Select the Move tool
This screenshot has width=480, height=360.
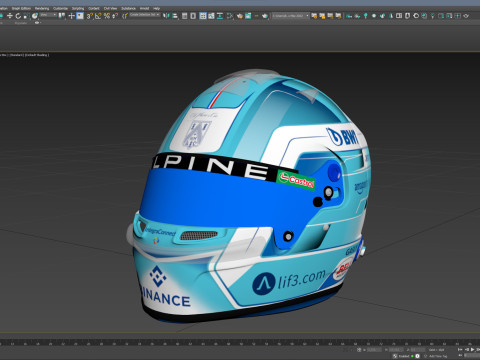coord(10,16)
